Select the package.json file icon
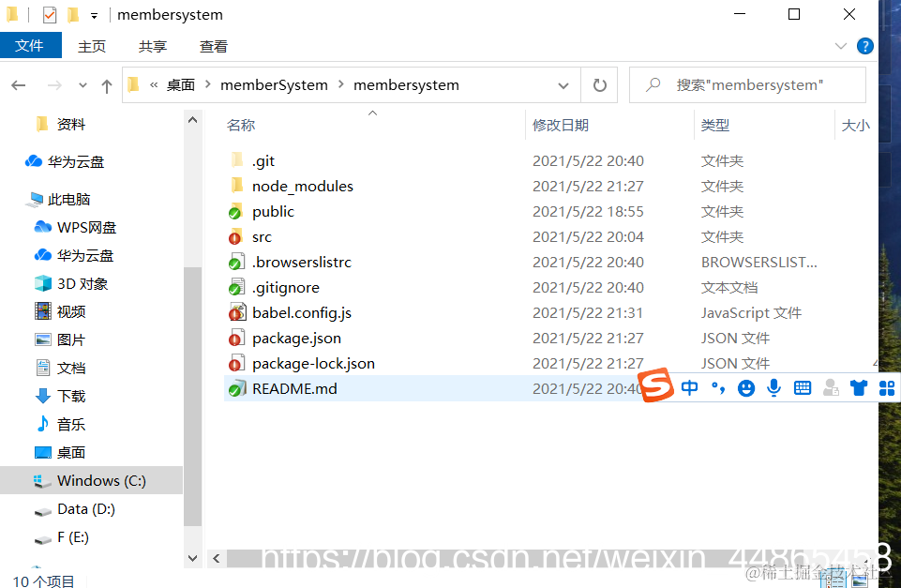 tap(236, 338)
